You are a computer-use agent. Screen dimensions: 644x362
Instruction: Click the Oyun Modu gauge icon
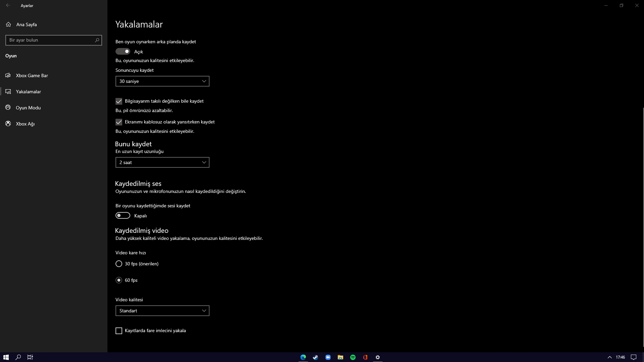[8, 108]
